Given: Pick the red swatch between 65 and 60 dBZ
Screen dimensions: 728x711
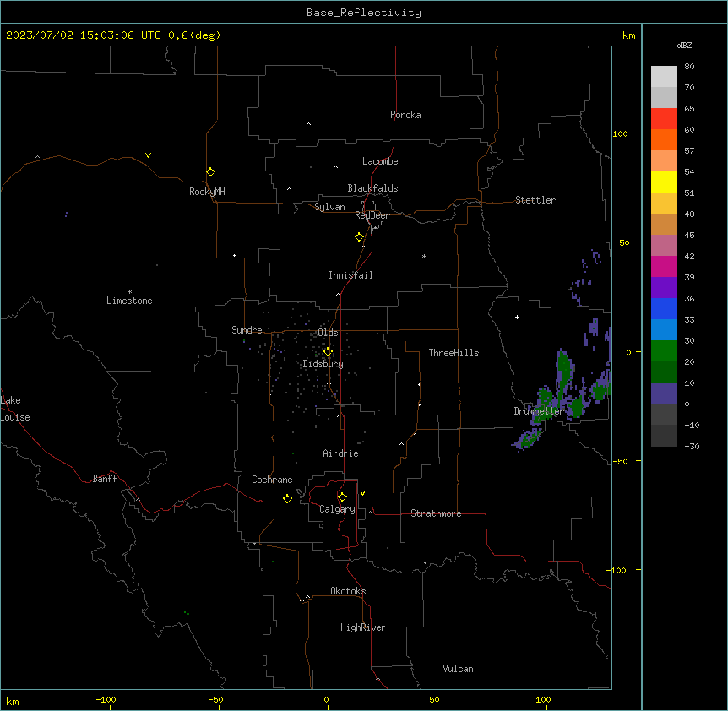Looking at the screenshot, I should click(x=664, y=118).
